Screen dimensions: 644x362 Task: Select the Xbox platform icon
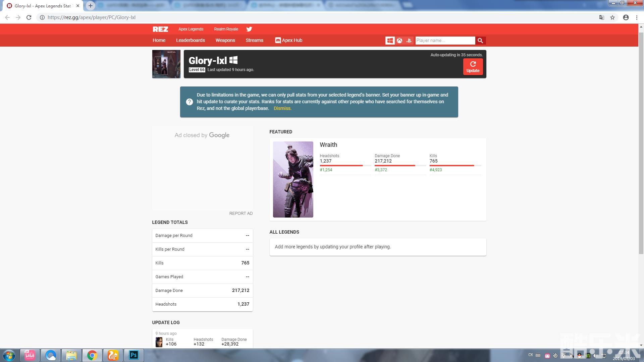(x=399, y=41)
